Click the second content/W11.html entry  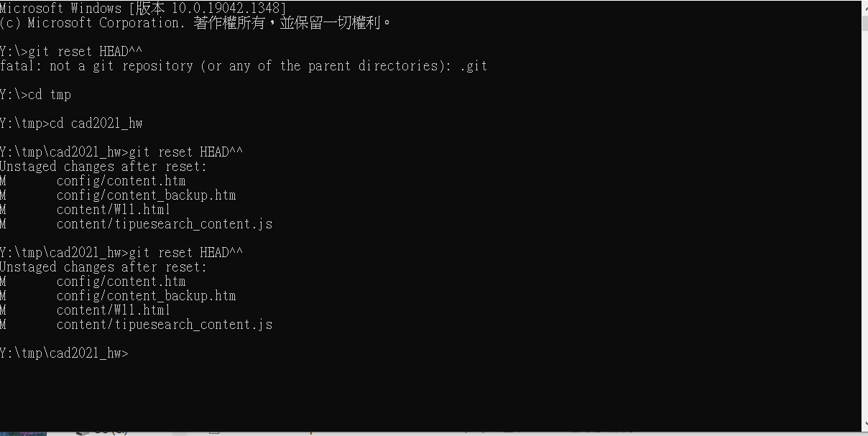point(114,310)
